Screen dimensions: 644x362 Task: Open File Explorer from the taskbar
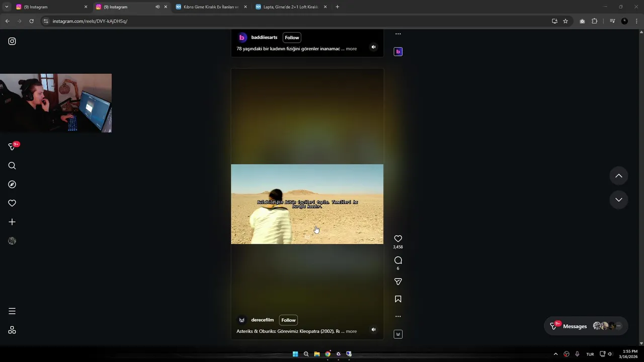316,354
